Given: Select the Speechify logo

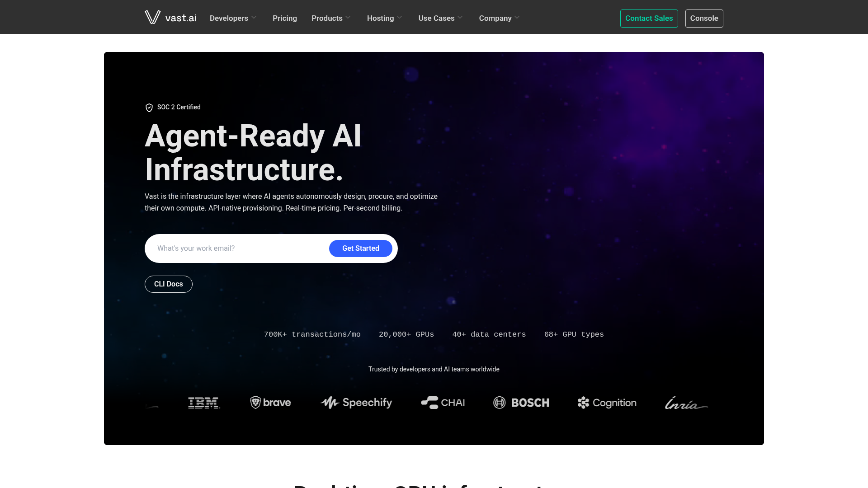Looking at the screenshot, I should point(356,403).
